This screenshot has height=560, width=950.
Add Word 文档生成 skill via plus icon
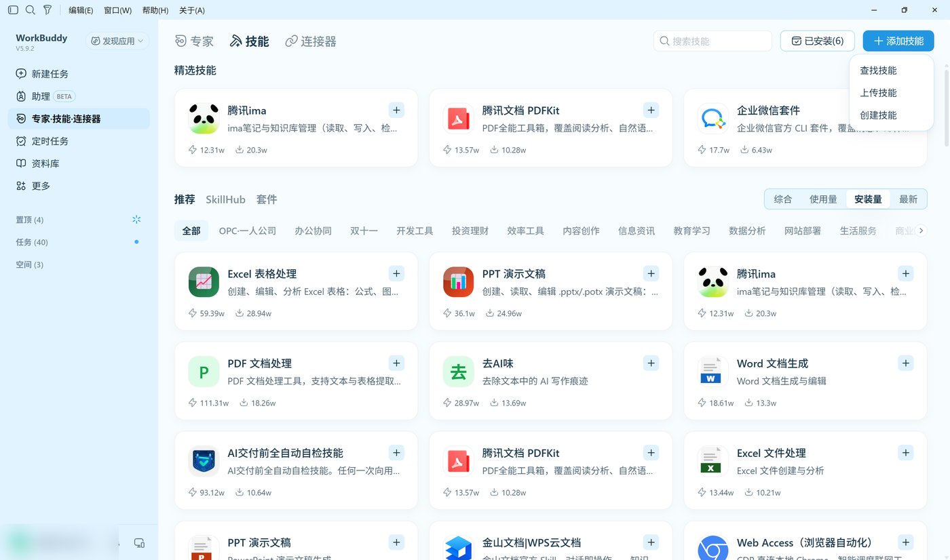(906, 363)
